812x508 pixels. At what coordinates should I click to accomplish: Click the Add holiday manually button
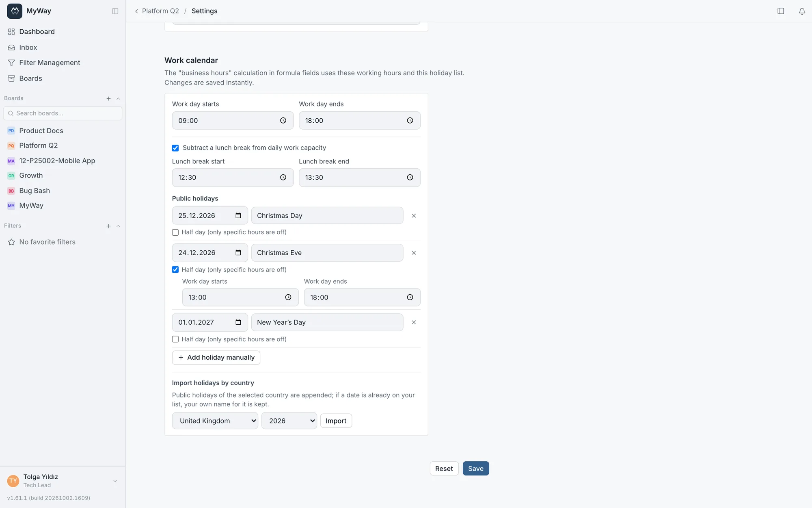coord(216,358)
